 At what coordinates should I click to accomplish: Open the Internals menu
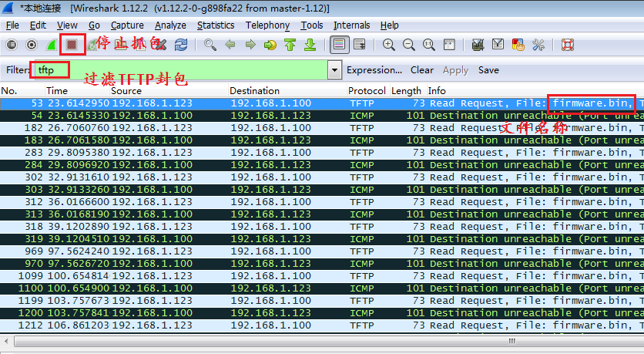(351, 25)
